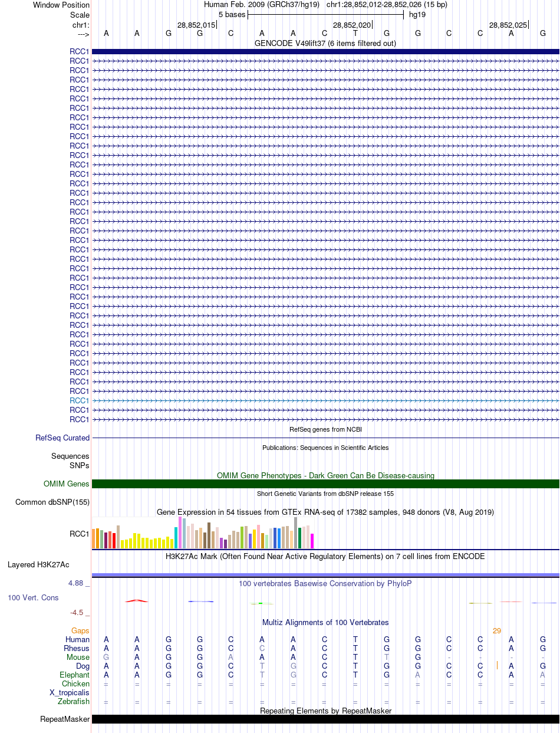Click the RCC1 label beside GTEx bar chart
The width and height of the screenshot is (560, 733).
click(80, 534)
